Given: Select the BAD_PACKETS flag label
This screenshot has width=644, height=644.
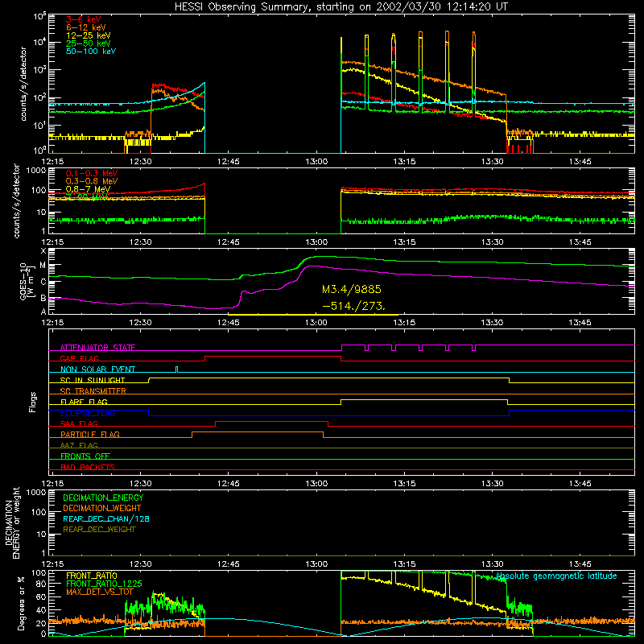Looking at the screenshot, I should (x=88, y=467).
